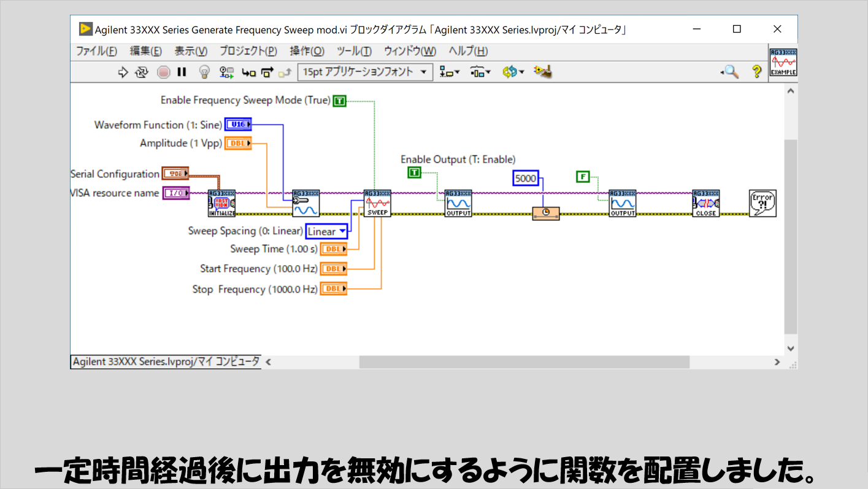Open Context Help question mark
Screen dimensions: 868x489
757,72
